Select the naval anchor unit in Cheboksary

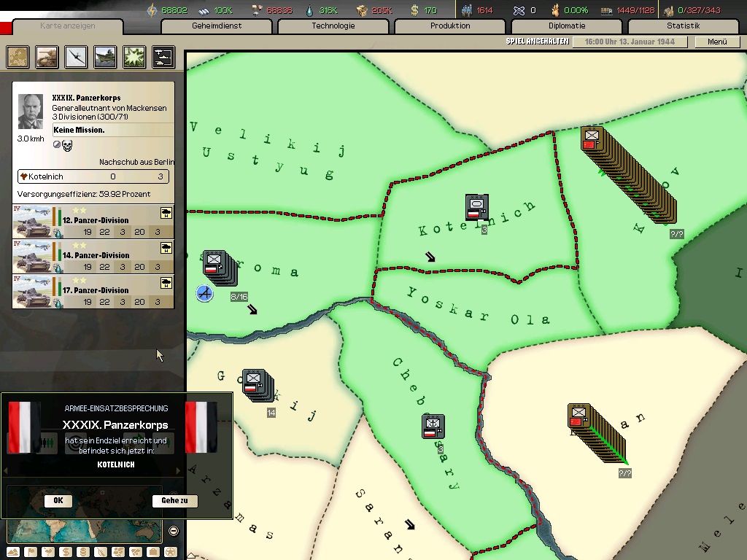433,426
